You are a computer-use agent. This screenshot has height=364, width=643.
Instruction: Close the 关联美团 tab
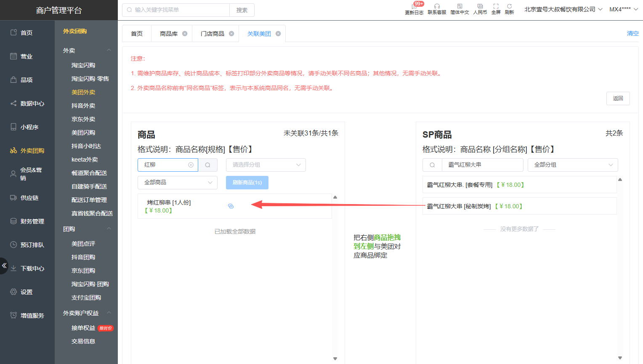point(278,34)
